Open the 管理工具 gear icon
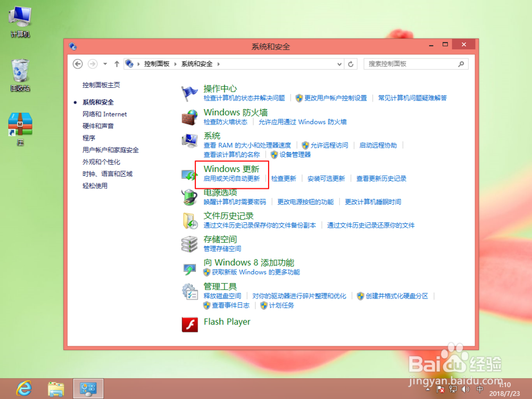The width and height of the screenshot is (532, 399). click(189, 292)
